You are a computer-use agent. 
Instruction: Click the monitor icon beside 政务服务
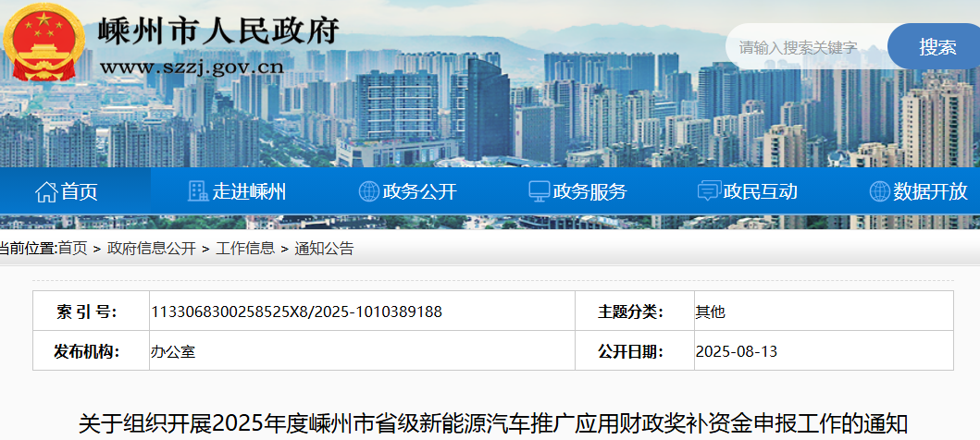539,191
